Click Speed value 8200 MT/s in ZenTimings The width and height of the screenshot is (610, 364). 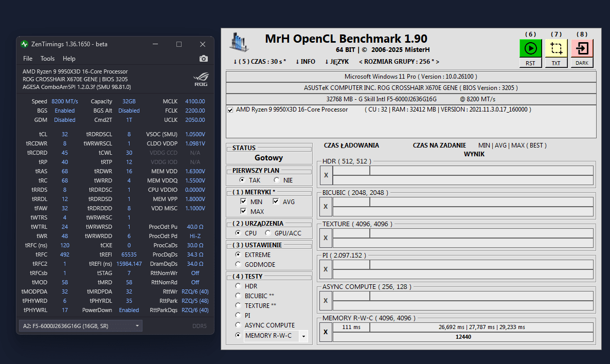pyautogui.click(x=65, y=101)
